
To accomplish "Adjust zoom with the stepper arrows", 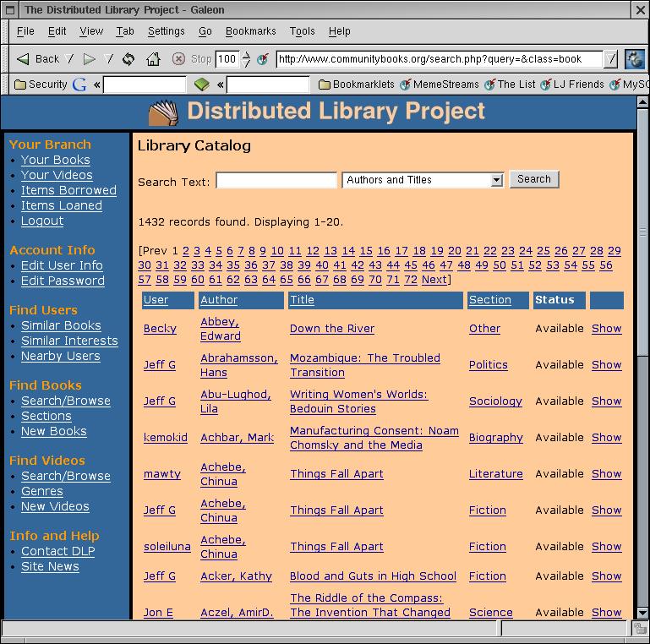I will tap(246, 59).
